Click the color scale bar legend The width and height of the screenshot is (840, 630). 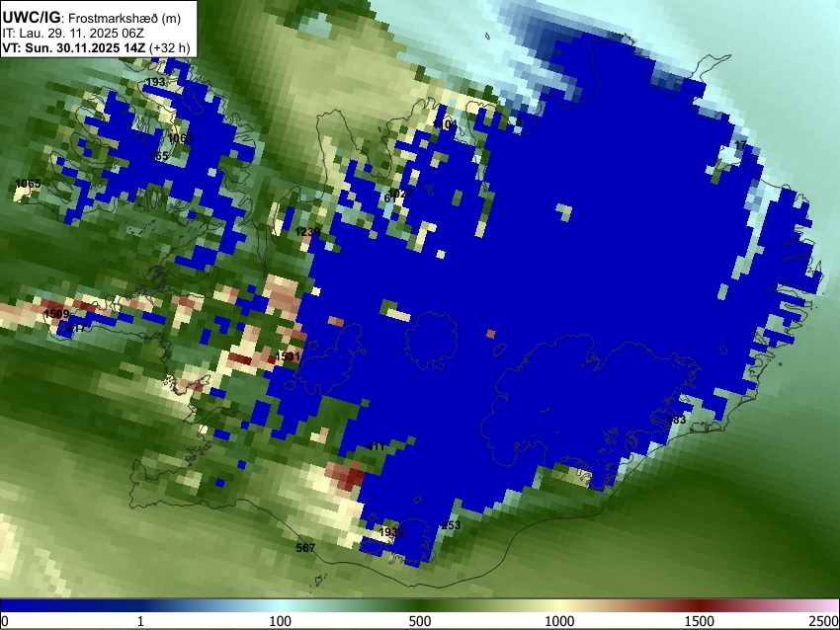pyautogui.click(x=420, y=605)
